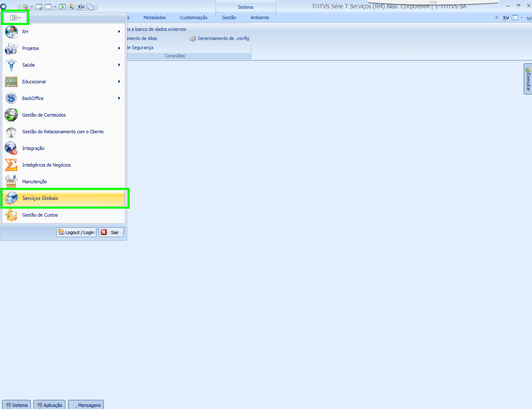Open the help question mark icon
Screen dimensions: 532x409
(529, 17)
